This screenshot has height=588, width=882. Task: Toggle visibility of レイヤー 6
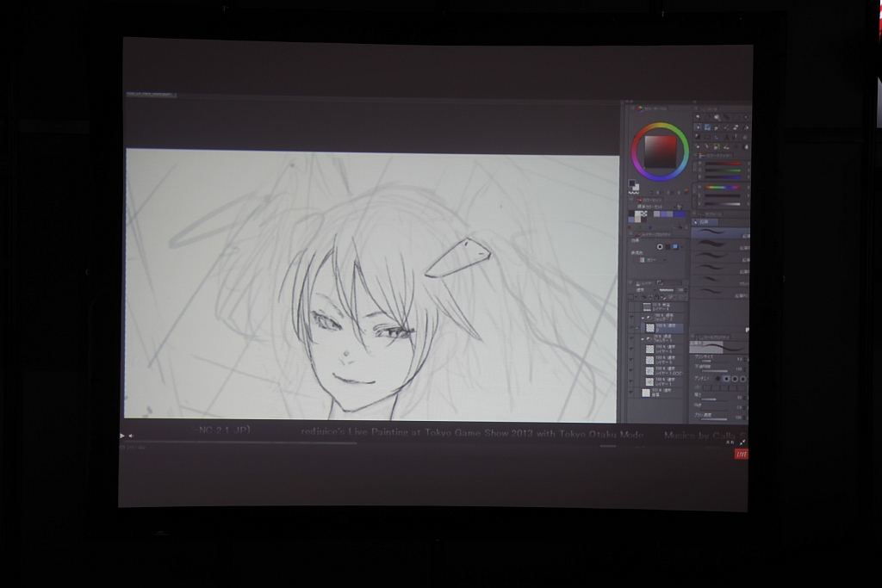(x=631, y=349)
